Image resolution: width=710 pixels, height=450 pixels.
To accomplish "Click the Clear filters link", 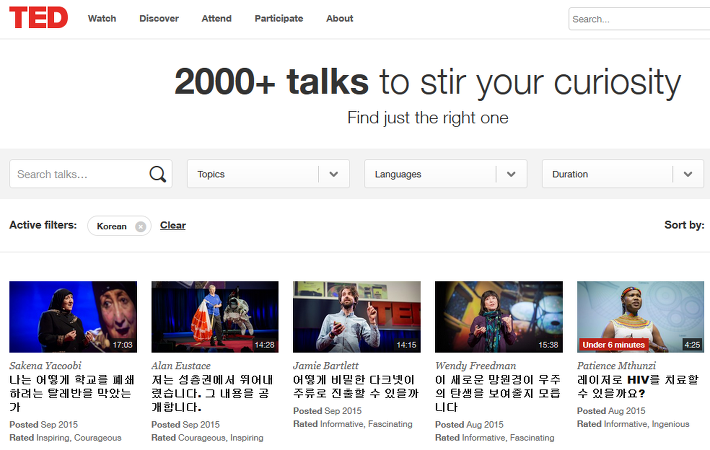I will click(x=173, y=225).
